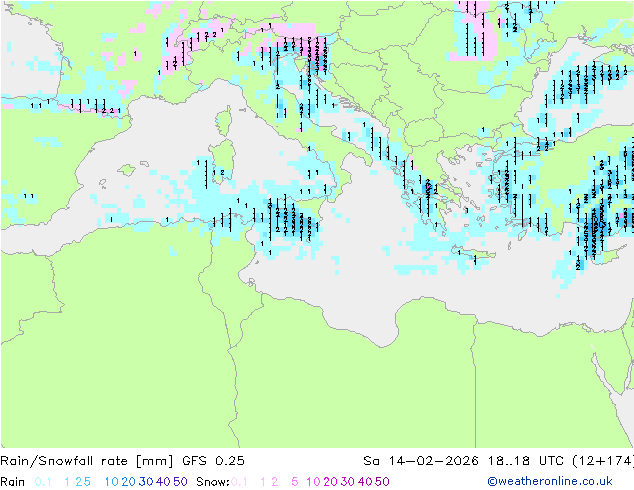Click the island of Crete on the map
This screenshot has height=490, width=634.
point(472,253)
